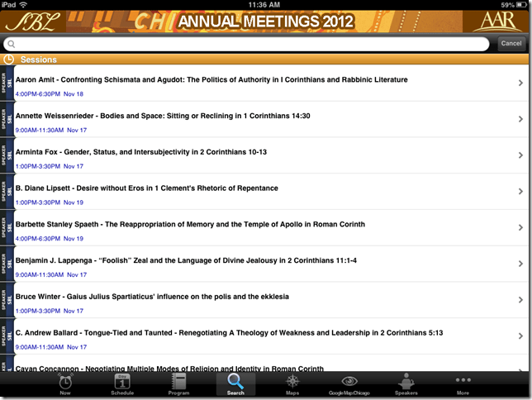Viewport: 532px width, 400px height.
Task: Expand Bruce Winter session chevron
Action: (x=520, y=300)
